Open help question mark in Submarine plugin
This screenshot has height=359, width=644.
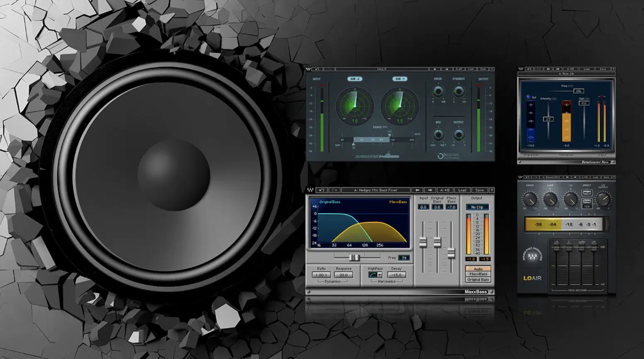click(492, 69)
